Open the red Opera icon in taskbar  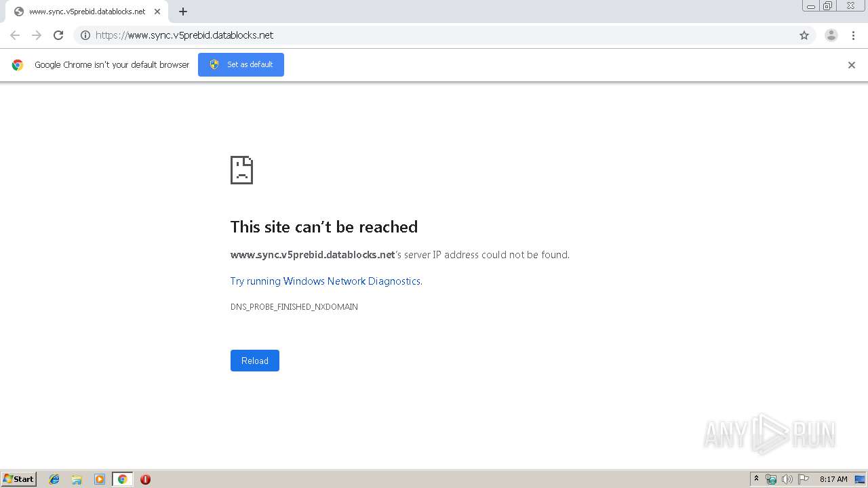click(x=145, y=479)
